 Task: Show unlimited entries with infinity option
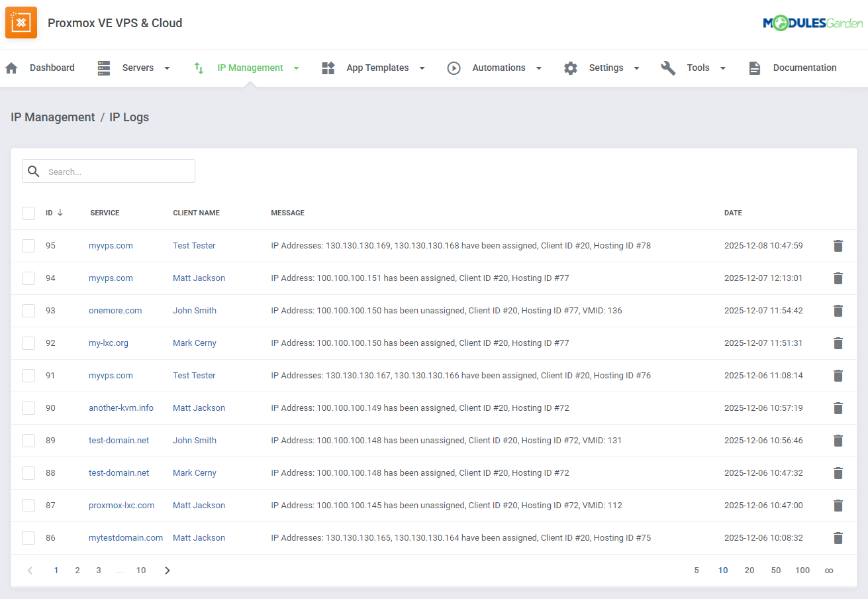tap(829, 571)
